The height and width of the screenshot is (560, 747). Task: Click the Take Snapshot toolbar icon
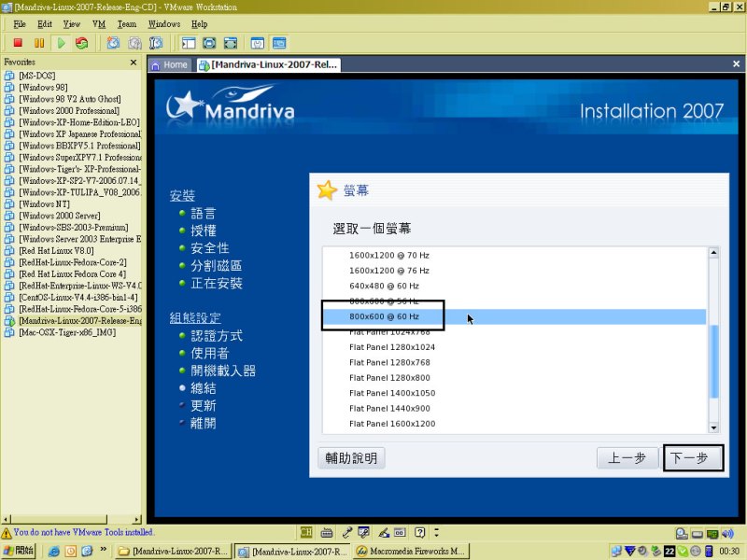113,43
